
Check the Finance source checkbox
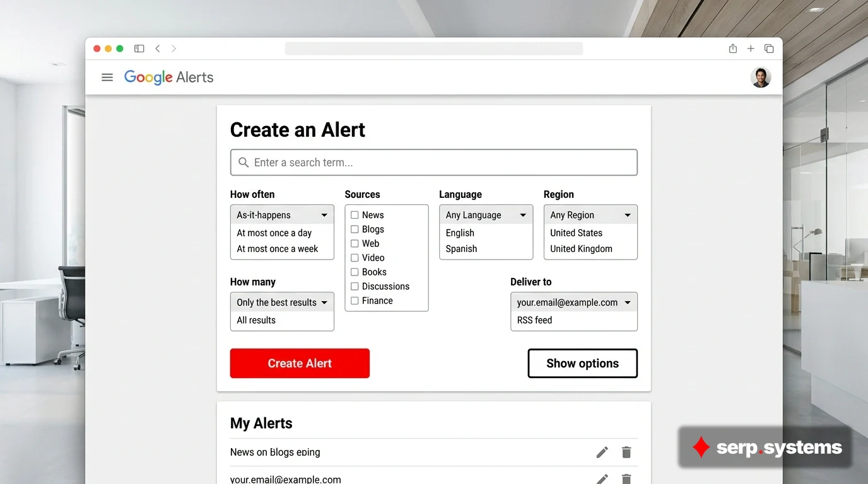(355, 301)
